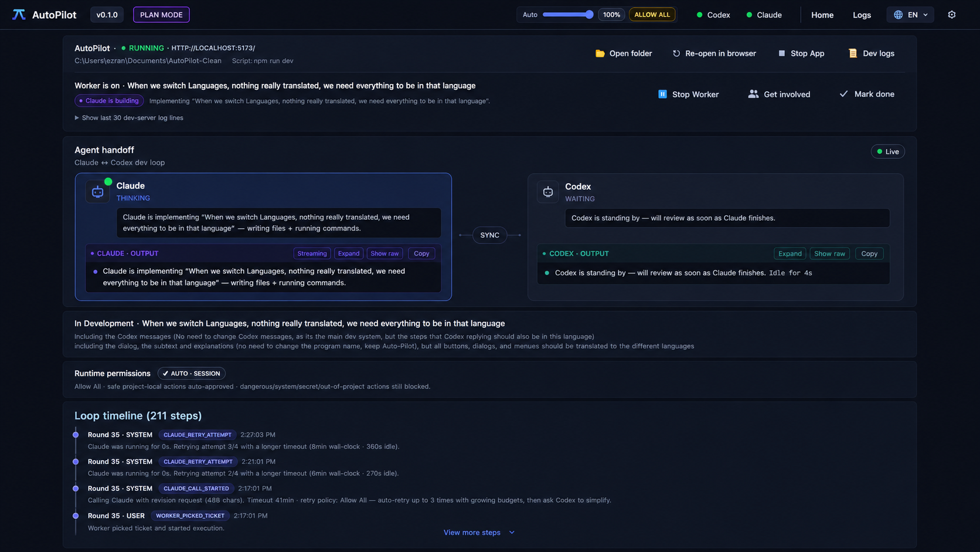980x552 pixels.
Task: Click the Get involved people icon
Action: [x=753, y=94]
